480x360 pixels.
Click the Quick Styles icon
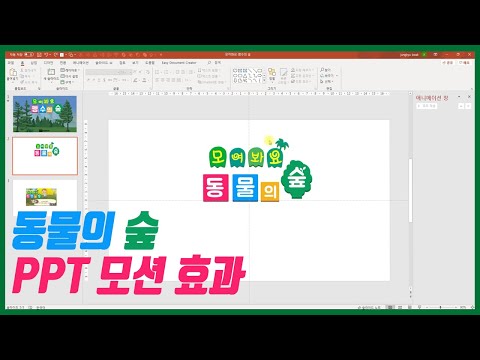click(x=283, y=75)
